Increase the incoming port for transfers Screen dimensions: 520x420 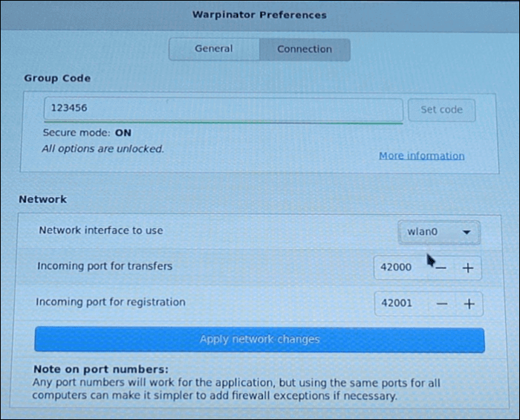[x=468, y=268]
